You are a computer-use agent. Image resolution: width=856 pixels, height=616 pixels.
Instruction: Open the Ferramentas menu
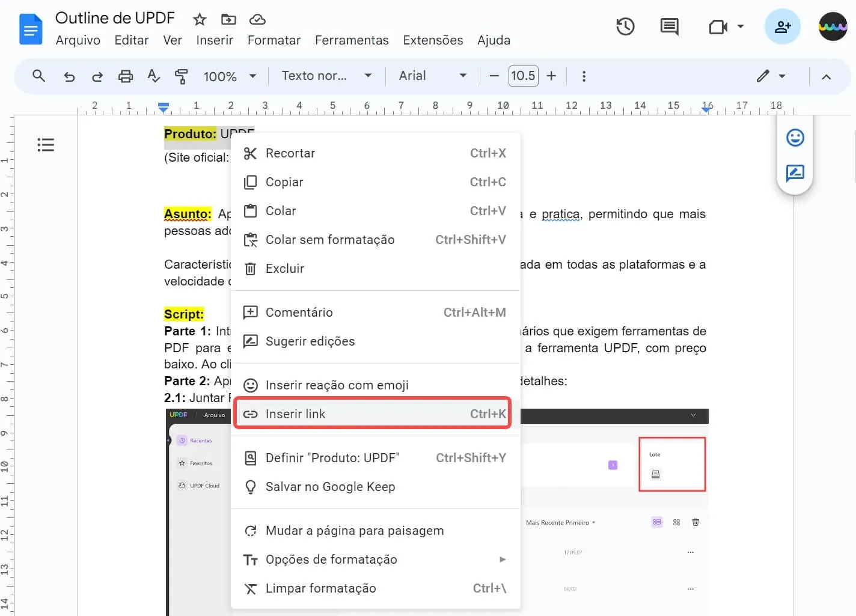click(352, 40)
